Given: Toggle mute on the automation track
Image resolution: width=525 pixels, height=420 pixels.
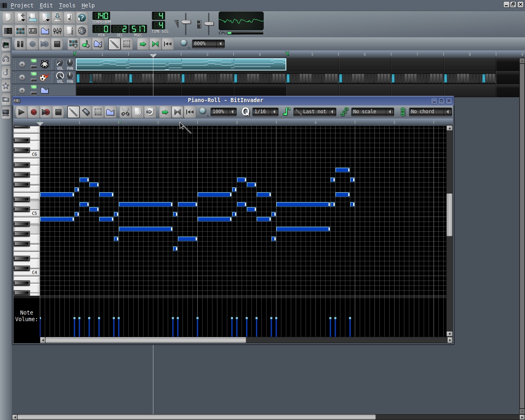Looking at the screenshot, I should click(34, 88).
